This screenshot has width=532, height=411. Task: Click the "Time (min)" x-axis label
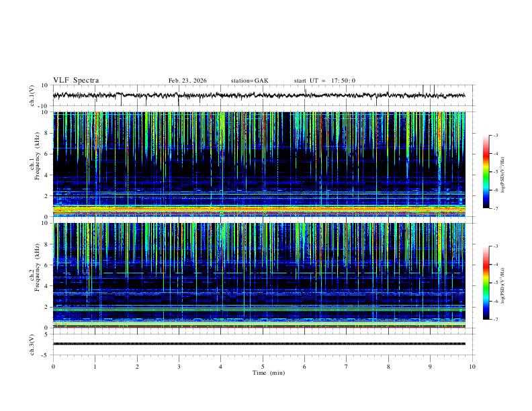click(269, 373)
